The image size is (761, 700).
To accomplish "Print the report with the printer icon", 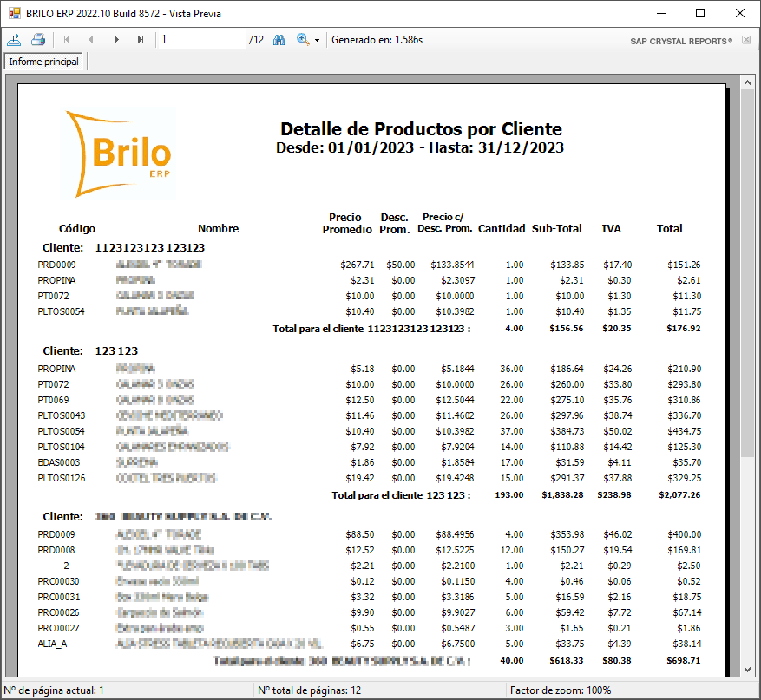I will [36, 39].
